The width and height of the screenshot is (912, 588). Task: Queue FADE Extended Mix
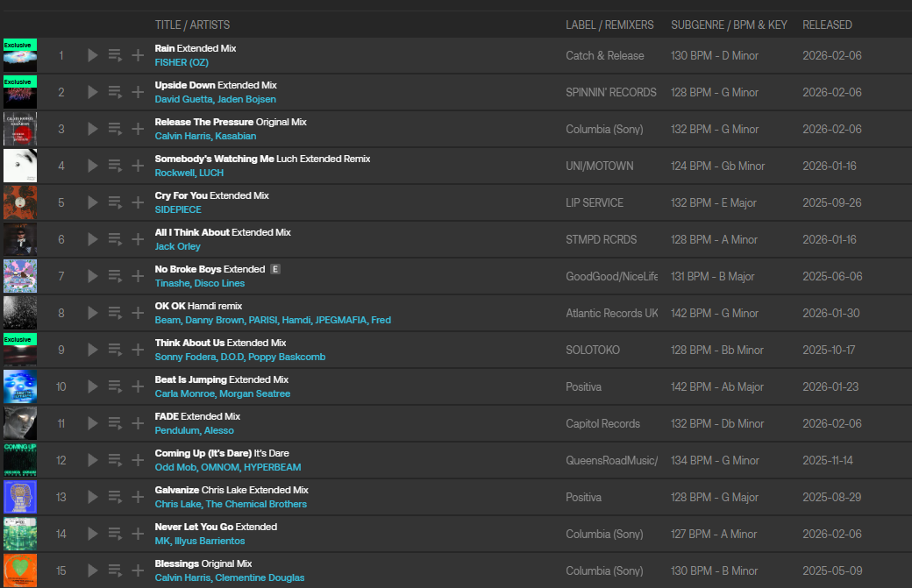[x=115, y=423]
